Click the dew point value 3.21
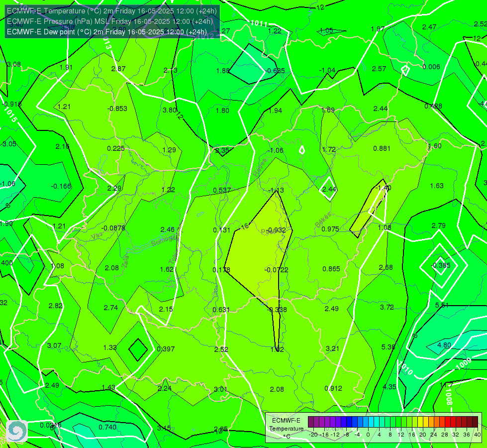The width and height of the screenshot is (487, 448). (332, 348)
